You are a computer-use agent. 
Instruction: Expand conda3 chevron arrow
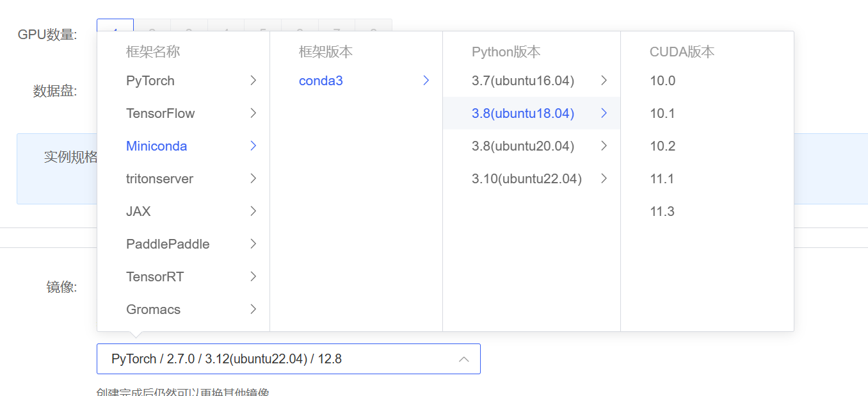(426, 81)
